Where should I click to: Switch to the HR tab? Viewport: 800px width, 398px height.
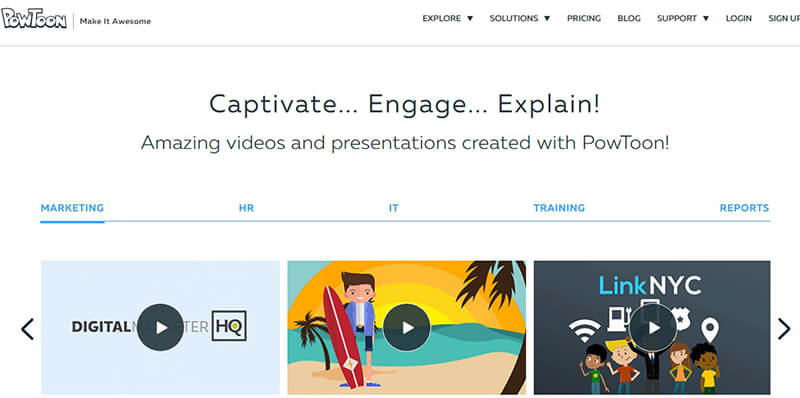246,208
